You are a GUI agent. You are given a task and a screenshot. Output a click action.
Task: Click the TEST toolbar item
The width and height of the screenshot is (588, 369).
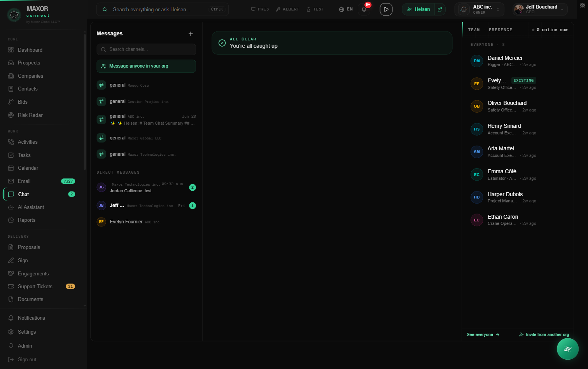coord(315,9)
